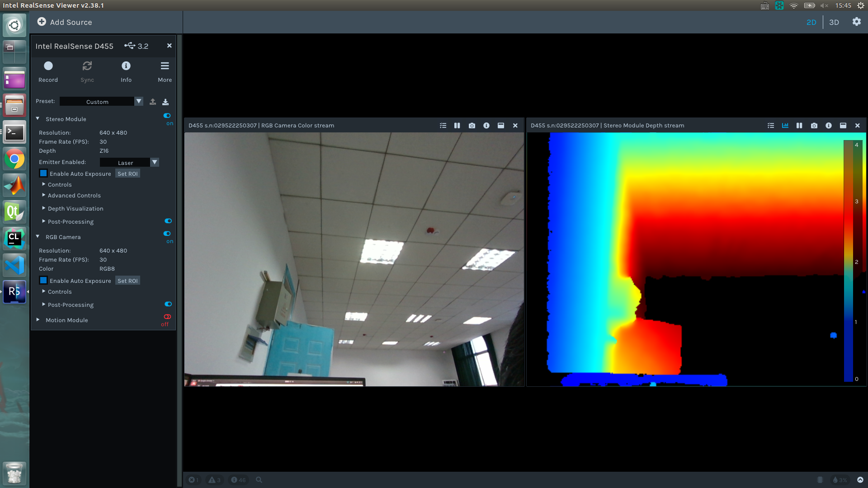Screen dimensions: 868x488
Task: Expand the notifications log chevron
Action: click(860, 480)
